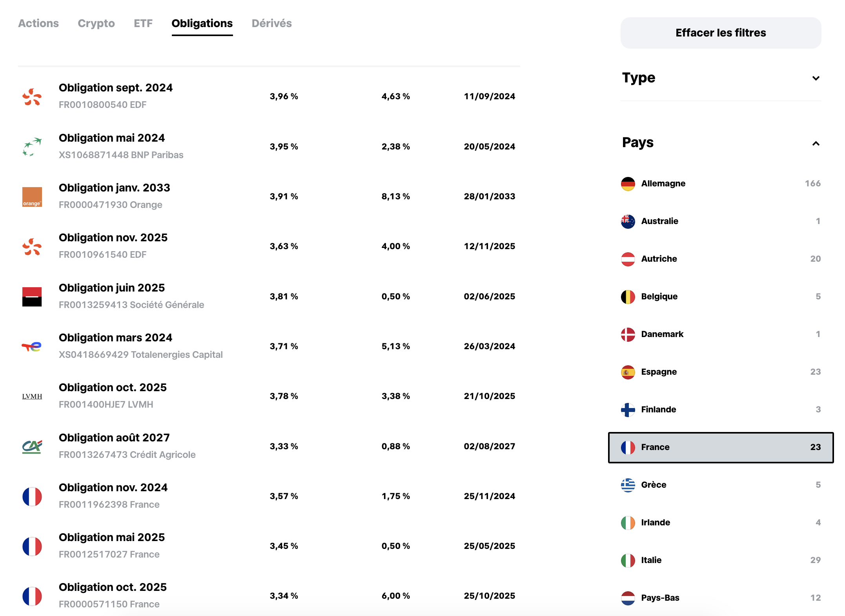Viewport: 845px width, 616px height.
Task: Click the Pays-Bas flag icon
Action: (x=628, y=598)
